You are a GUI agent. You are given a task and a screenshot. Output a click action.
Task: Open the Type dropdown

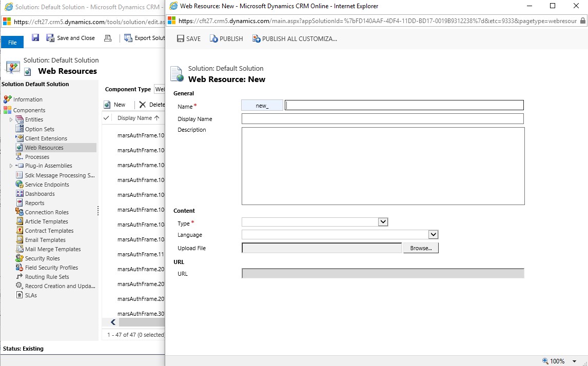point(383,222)
